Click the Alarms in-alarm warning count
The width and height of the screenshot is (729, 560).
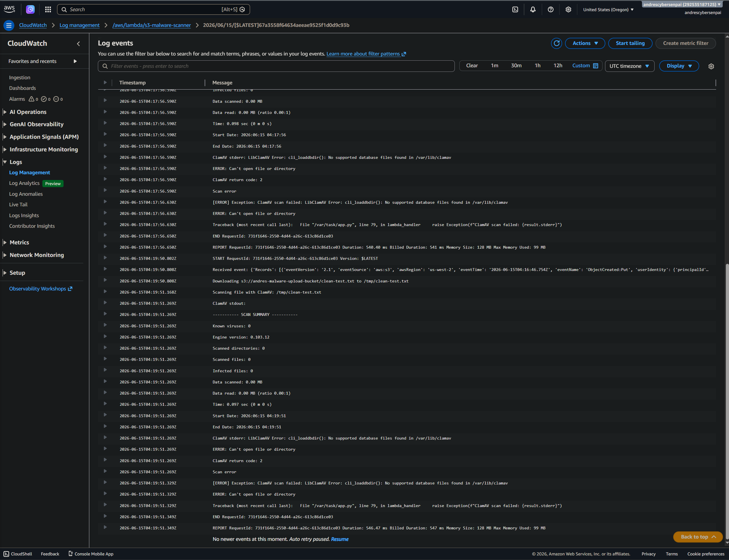pyautogui.click(x=33, y=99)
